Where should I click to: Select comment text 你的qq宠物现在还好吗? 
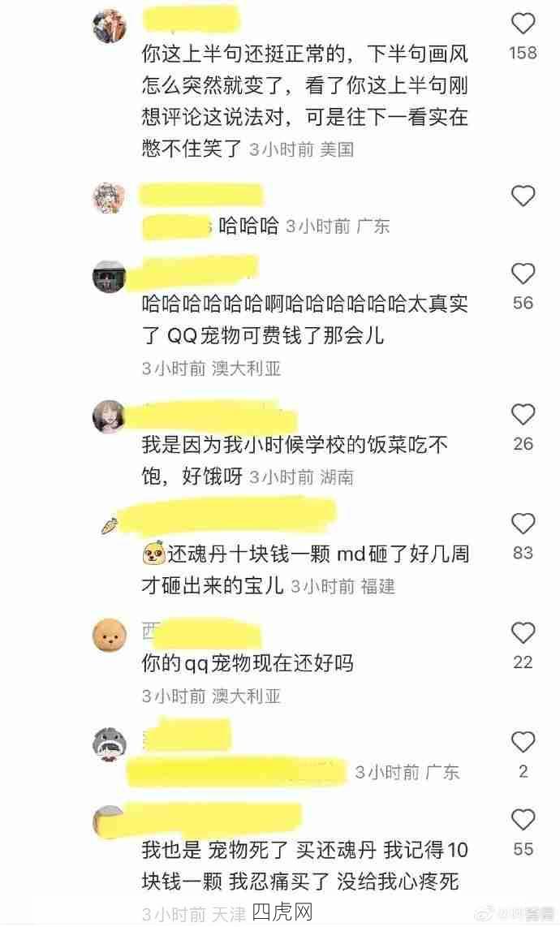coord(248,662)
